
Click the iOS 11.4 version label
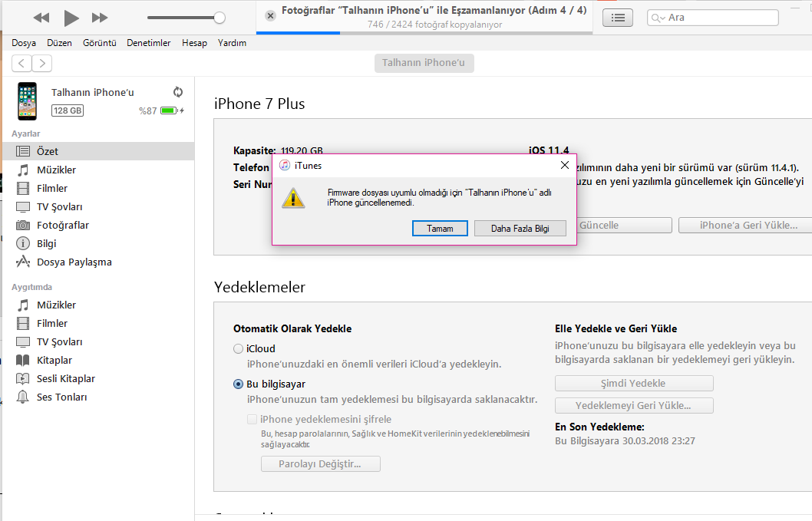(x=549, y=150)
